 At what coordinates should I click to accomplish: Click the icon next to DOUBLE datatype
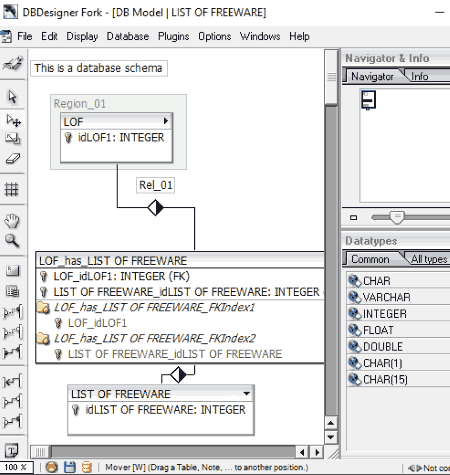pos(354,347)
